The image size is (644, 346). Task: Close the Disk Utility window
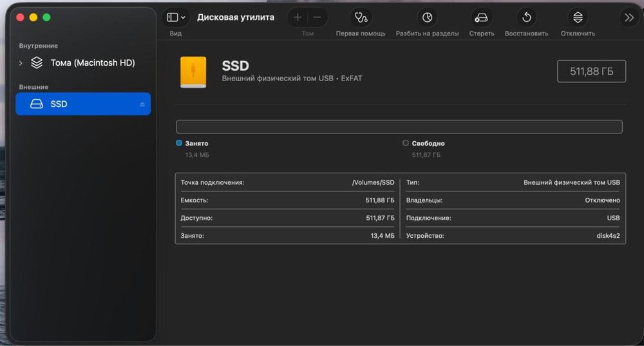20,17
